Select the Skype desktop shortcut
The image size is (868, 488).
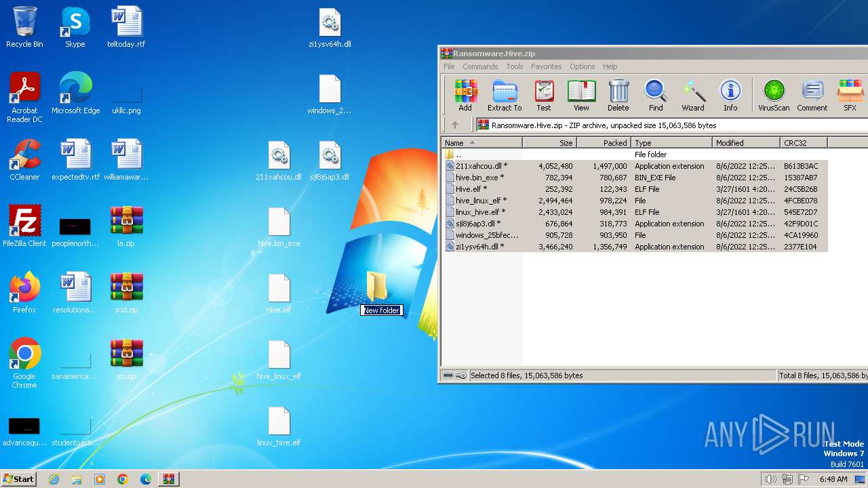click(75, 27)
